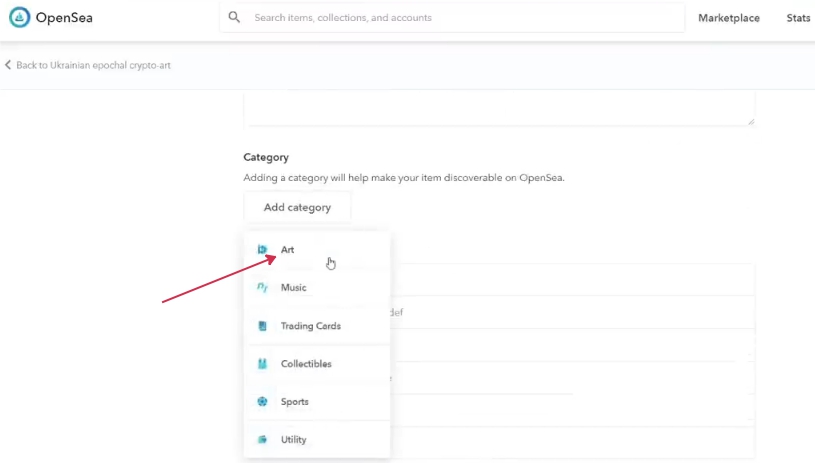Open the Marketplace nav link
This screenshot has width=815, height=463.
(728, 18)
